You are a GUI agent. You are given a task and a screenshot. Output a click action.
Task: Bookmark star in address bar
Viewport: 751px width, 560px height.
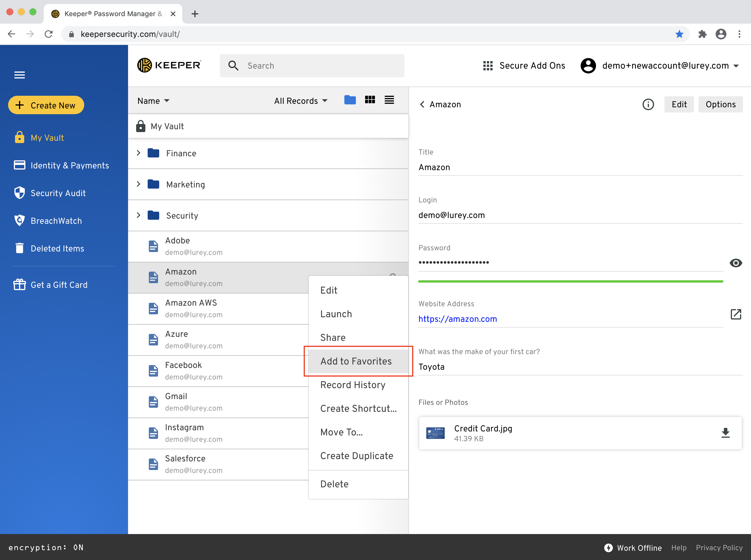click(x=679, y=34)
